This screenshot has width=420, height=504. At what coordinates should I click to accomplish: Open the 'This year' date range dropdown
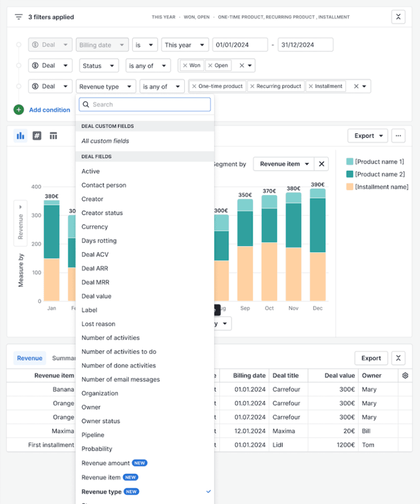pos(185,44)
